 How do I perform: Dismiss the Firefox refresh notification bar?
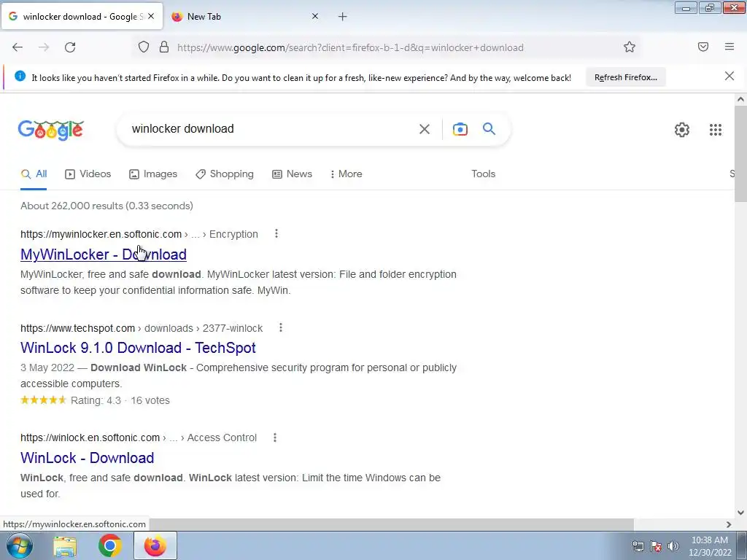tap(729, 76)
